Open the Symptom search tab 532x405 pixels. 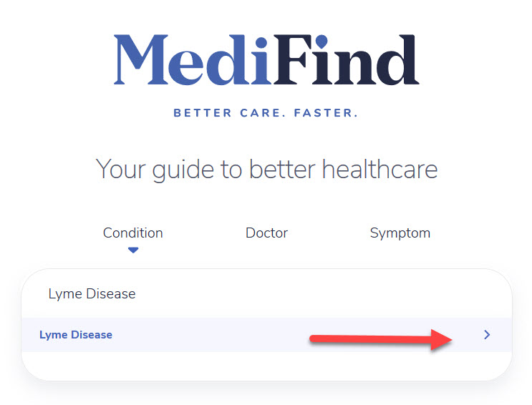[400, 233]
